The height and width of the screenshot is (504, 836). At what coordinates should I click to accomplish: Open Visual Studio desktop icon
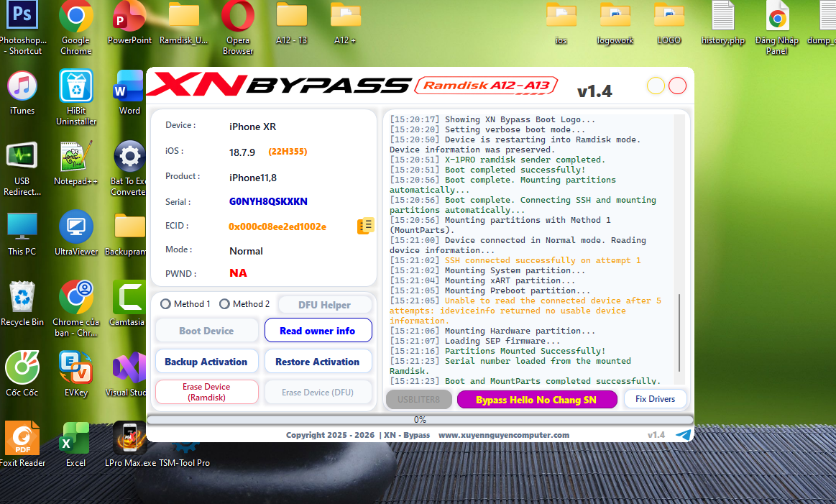tap(127, 375)
